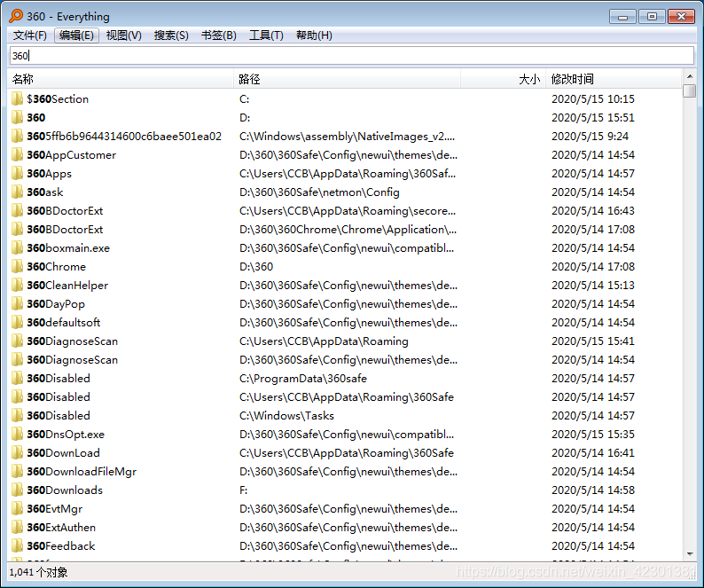
Task: Click folder icon of 360ask
Action: tap(17, 192)
